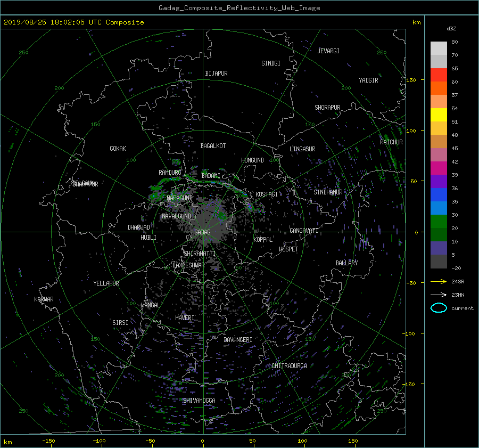Click the SINDHANUR map label

pos(328,192)
